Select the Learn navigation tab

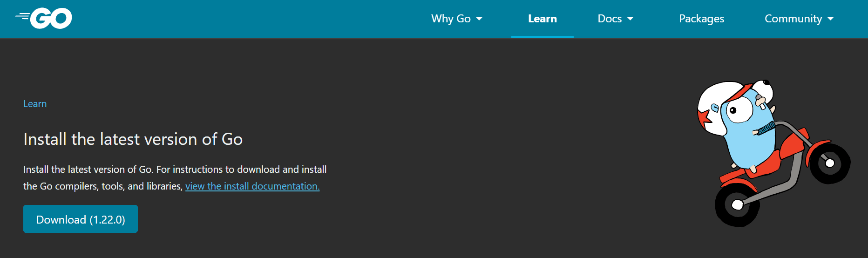coord(542,19)
